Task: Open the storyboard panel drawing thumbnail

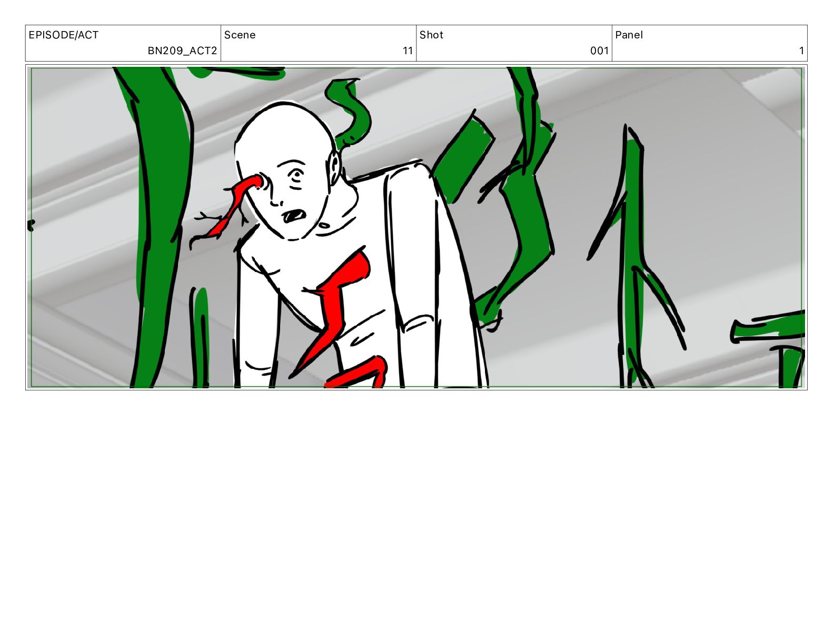Action: (x=416, y=227)
